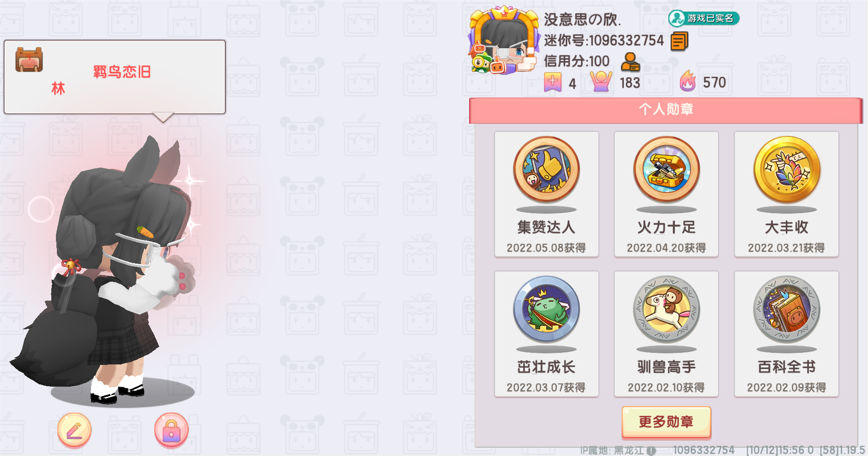The image size is (868, 456).
Task: View the 百科全书 medal
Action: pos(786,333)
